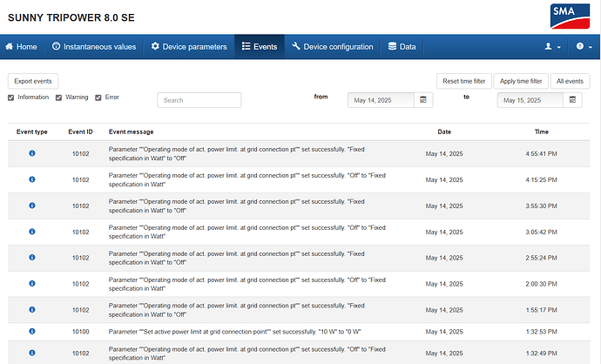The image size is (601, 364).
Task: Open calendar picker for from date
Action: click(423, 100)
